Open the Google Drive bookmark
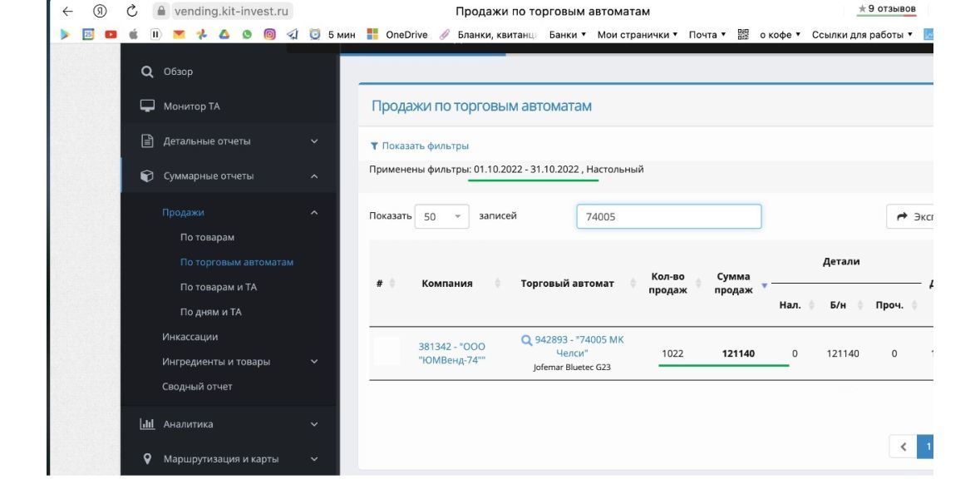The width and height of the screenshot is (980, 499). (x=224, y=34)
